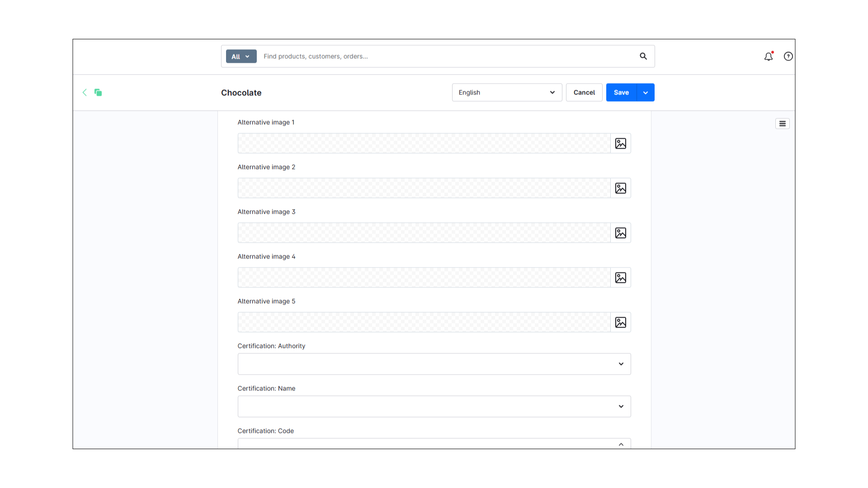Collapse the Certification: Code field
The width and height of the screenshot is (868, 488).
[621, 444]
